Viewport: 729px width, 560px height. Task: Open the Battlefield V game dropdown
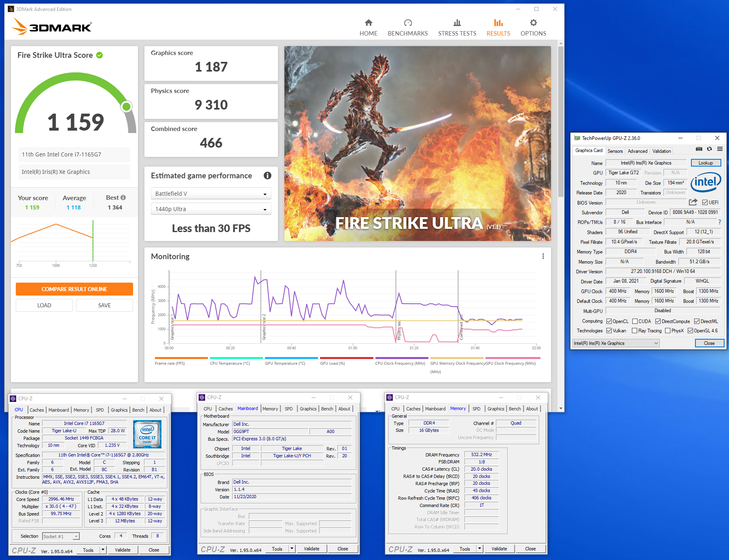(211, 194)
